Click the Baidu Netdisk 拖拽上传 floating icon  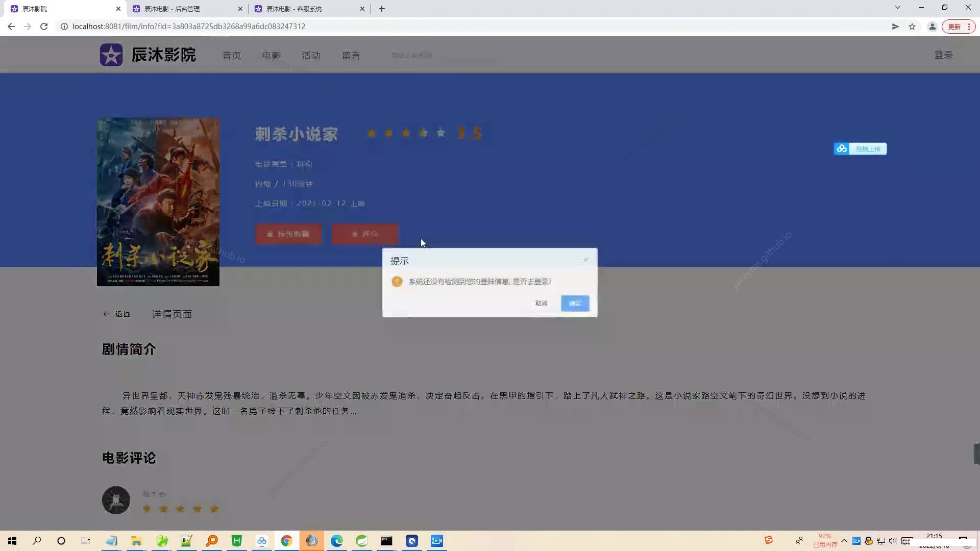(842, 148)
